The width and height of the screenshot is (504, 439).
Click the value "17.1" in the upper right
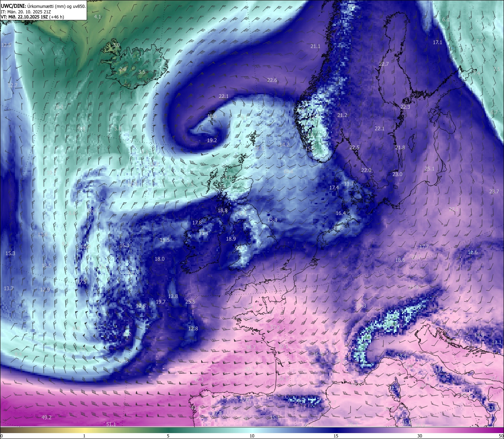point(437,42)
